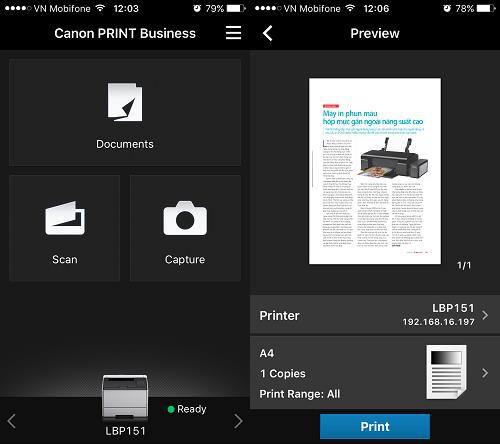Image resolution: width=500 pixels, height=444 pixels.
Task: Go back from the Preview screen
Action: tap(268, 33)
